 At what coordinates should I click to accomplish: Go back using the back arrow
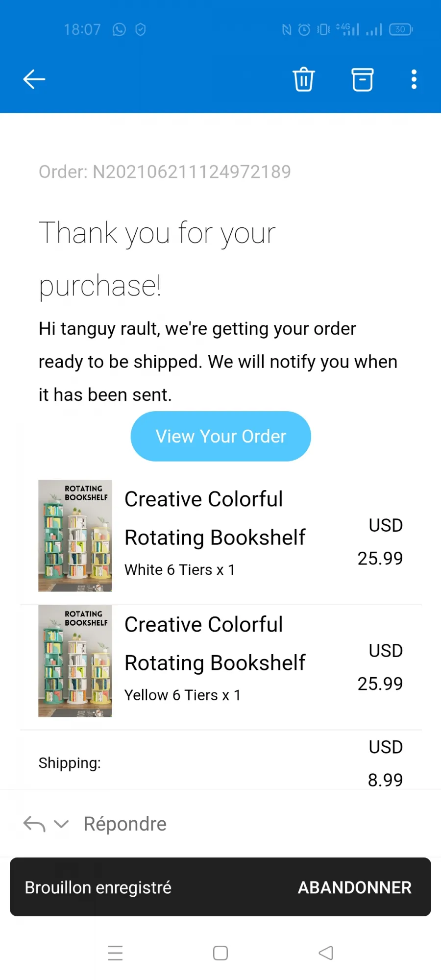[x=34, y=79]
